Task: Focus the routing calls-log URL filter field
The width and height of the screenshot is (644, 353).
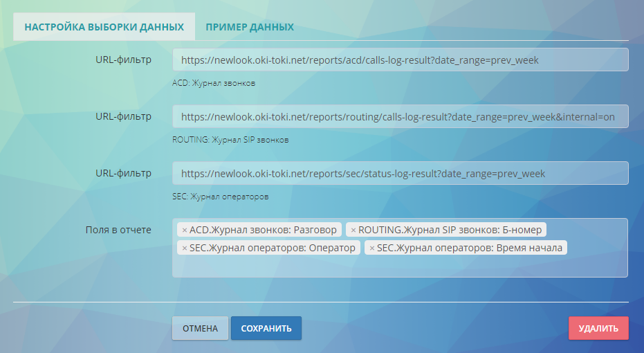Action: pos(400,117)
